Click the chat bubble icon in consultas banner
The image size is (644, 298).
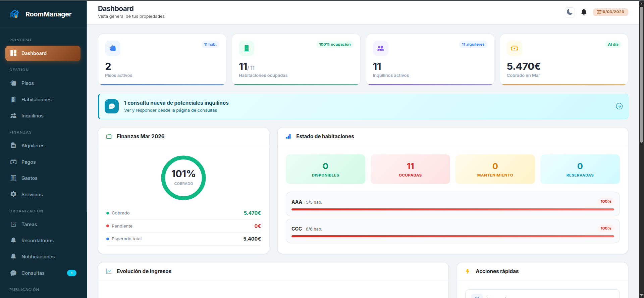coord(112,106)
